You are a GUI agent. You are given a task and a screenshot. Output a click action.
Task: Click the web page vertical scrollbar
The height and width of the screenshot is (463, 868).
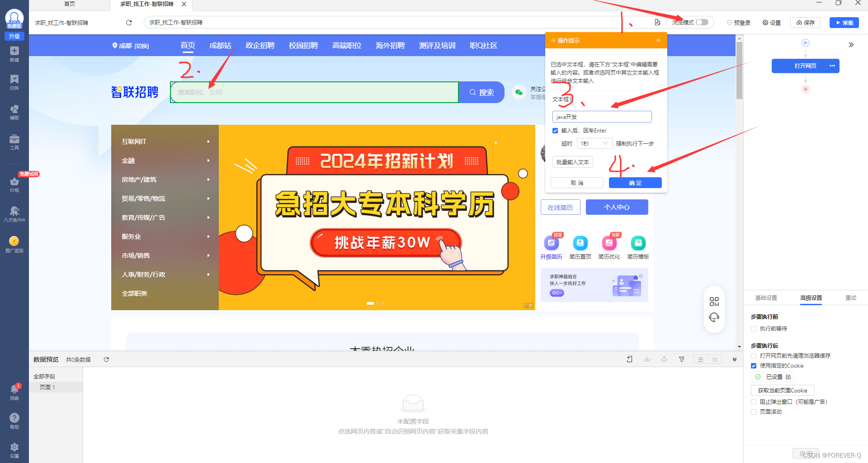tap(739, 70)
